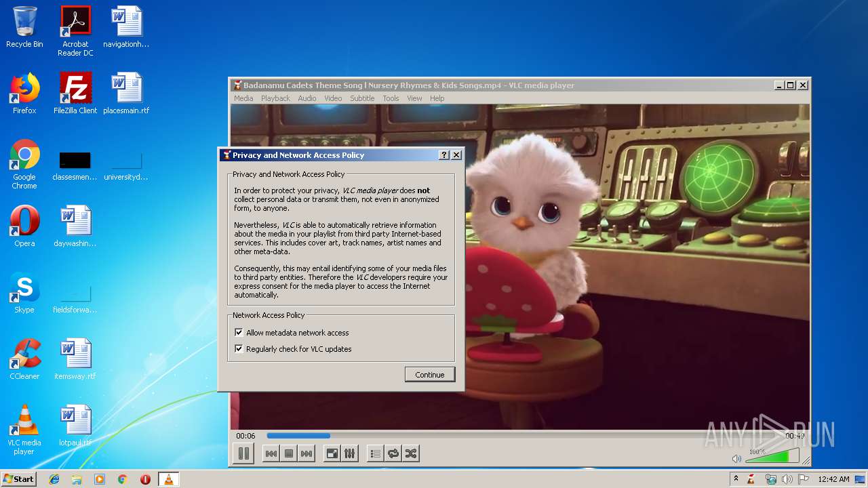
Task: Stop playback in VLC
Action: pos(289,453)
